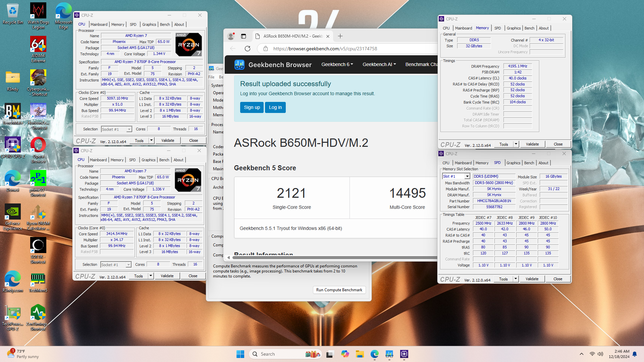Launch Opera Browser desktop icon
Viewport: 644px width, 362px height.
pyautogui.click(x=38, y=150)
